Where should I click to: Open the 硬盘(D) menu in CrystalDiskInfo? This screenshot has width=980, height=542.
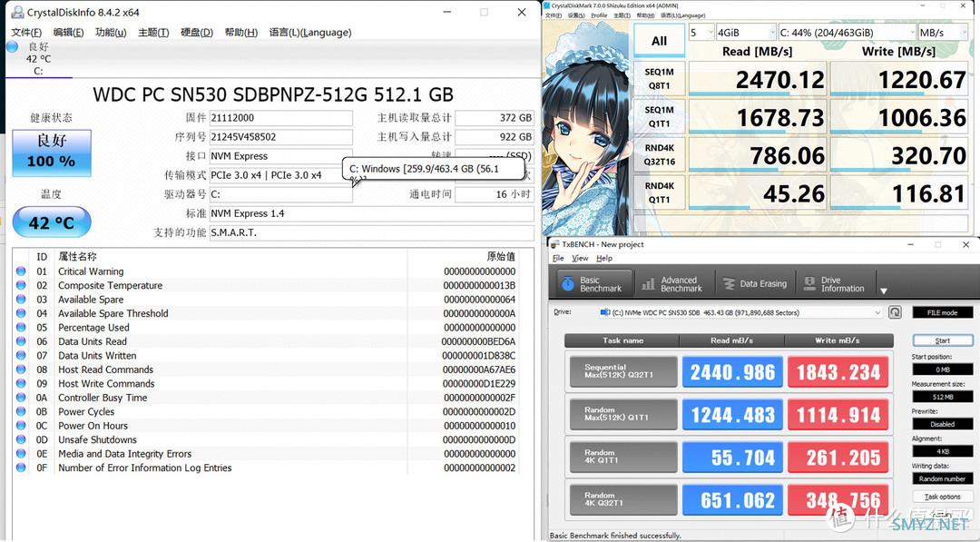click(x=197, y=33)
